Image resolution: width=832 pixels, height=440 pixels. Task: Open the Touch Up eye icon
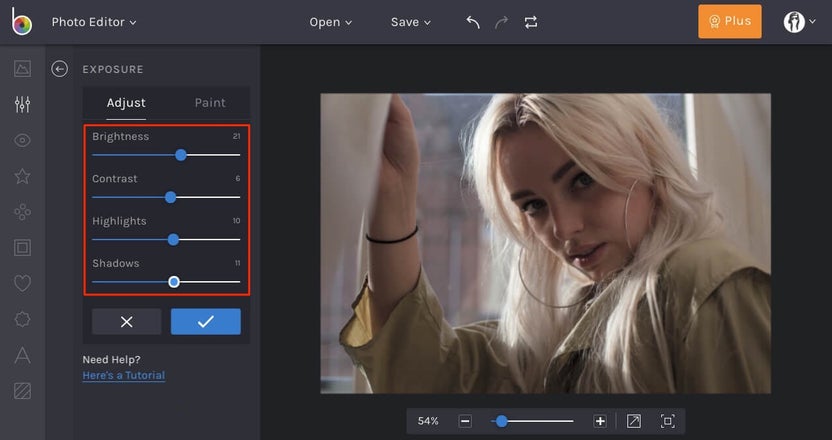(x=22, y=140)
